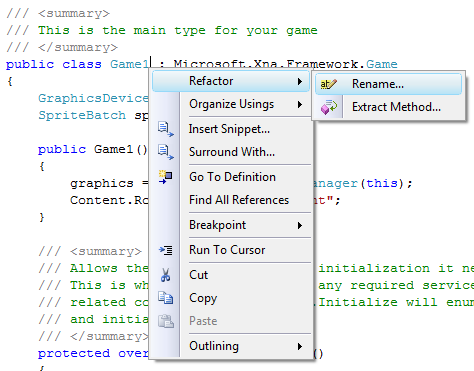Click the Game1 class name in declaration
The width and height of the screenshot is (474, 371).
pyautogui.click(x=129, y=64)
